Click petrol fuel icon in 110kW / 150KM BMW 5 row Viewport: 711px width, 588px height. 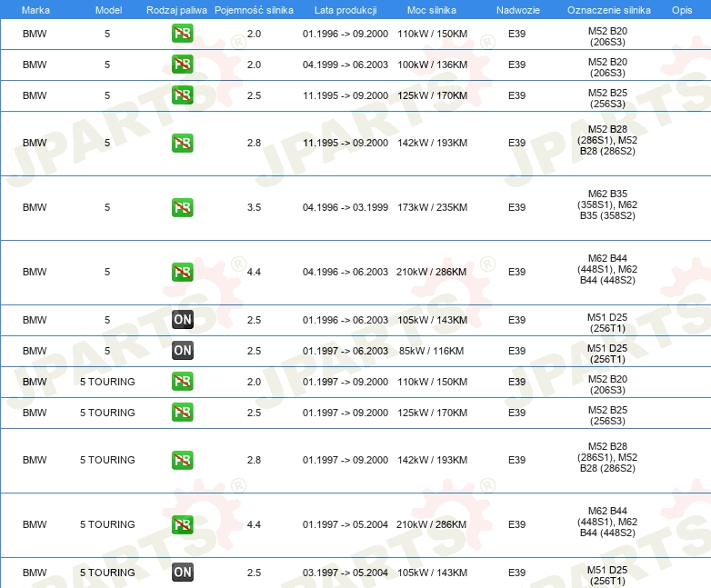click(182, 34)
